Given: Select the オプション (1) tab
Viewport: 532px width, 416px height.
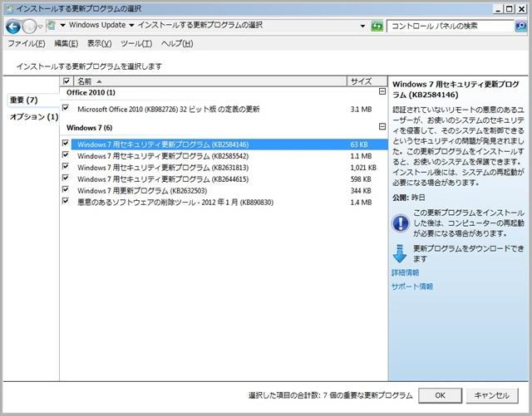Looking at the screenshot, I should [x=34, y=117].
